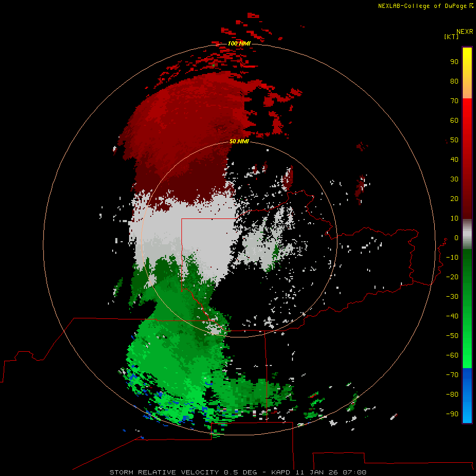476x476 pixels.
Task: Click the -20 value on the velocity scale
Action: [x=452, y=277]
